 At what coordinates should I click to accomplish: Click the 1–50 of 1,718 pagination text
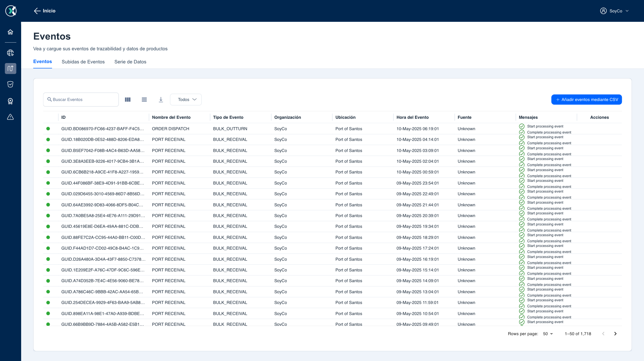tap(578, 334)
